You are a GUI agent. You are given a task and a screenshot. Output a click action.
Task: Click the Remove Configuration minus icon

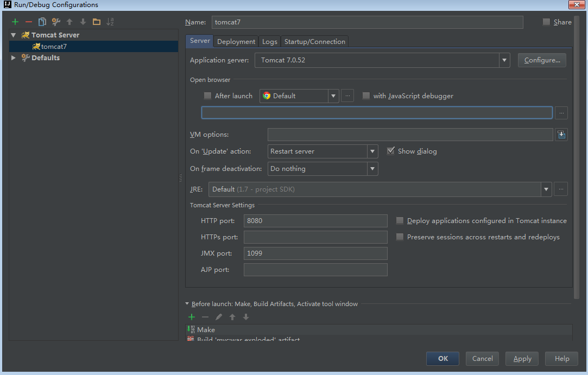29,22
